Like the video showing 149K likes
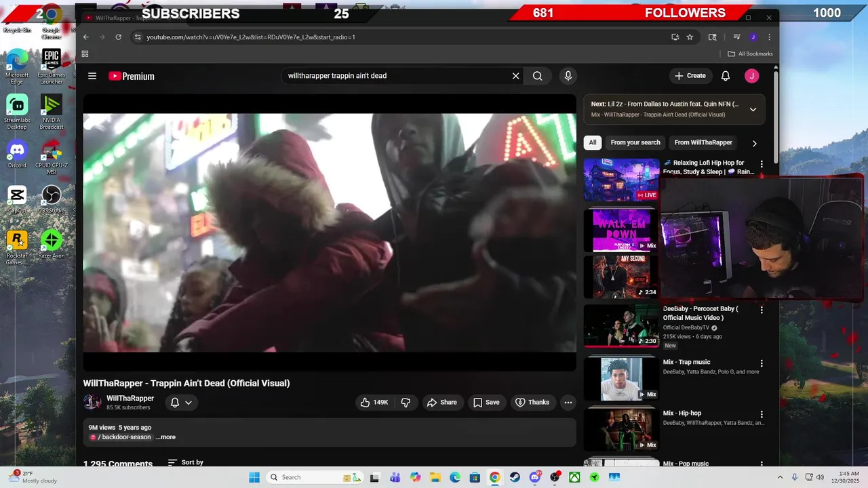868x488 pixels. pyautogui.click(x=374, y=403)
